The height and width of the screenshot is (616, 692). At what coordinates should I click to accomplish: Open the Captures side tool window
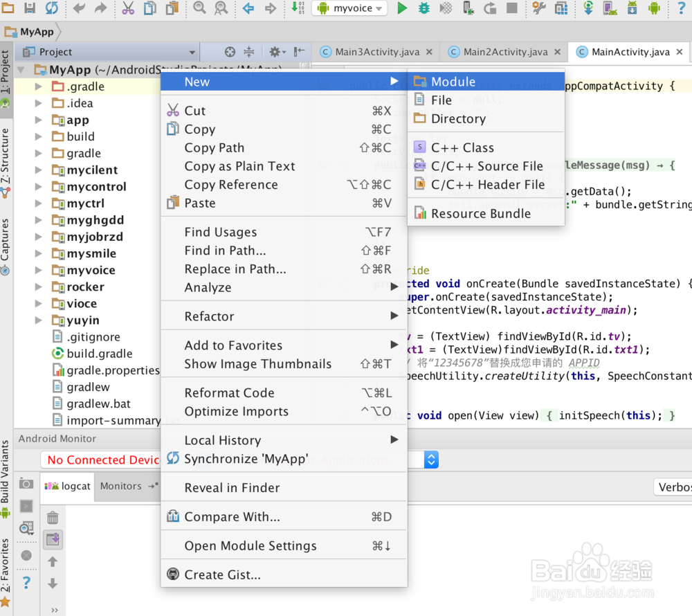click(x=6, y=246)
